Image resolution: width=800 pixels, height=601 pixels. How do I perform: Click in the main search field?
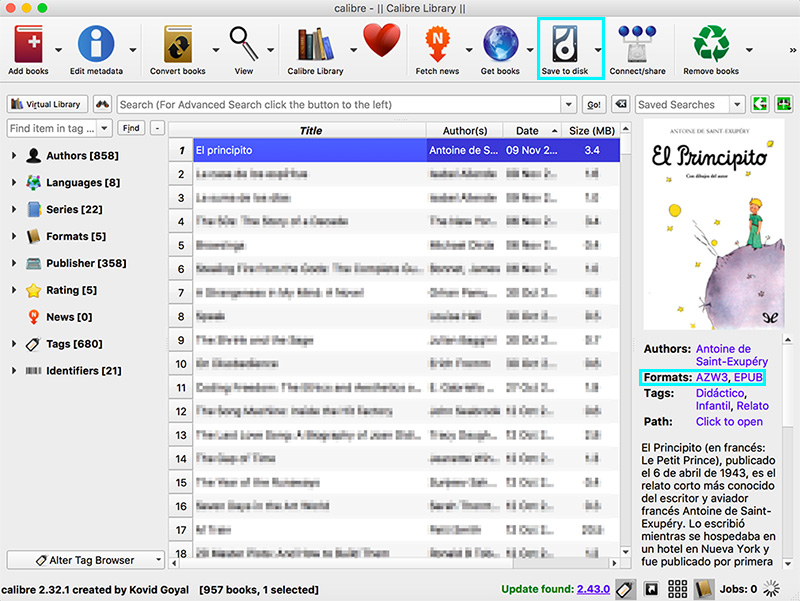tap(339, 105)
